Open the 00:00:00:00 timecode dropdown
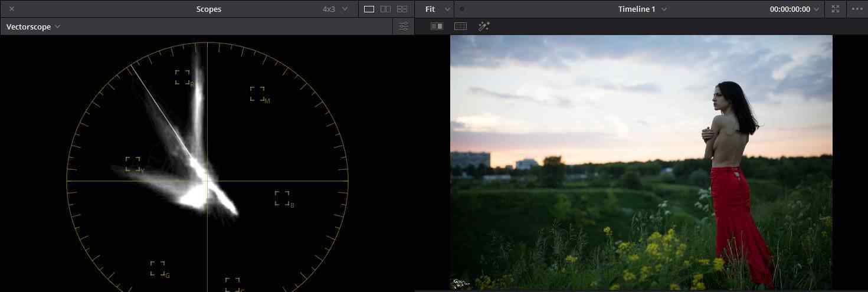 coord(795,9)
